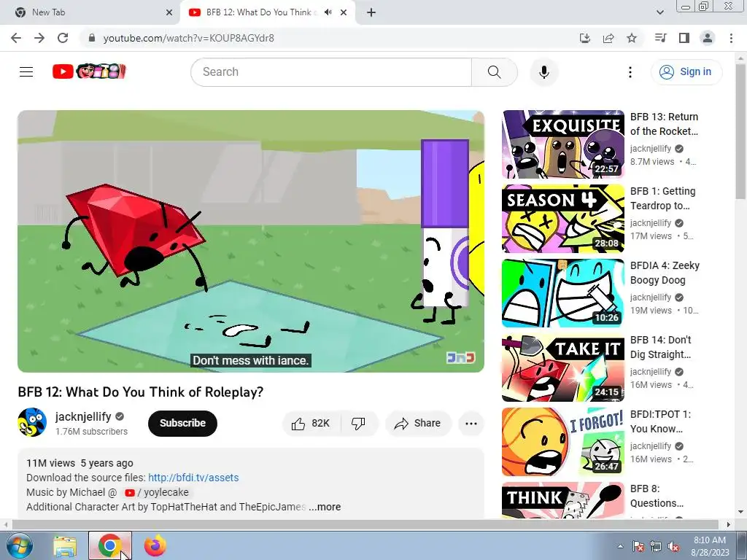747x560 pixels.
Task: Open a new tab with the plus button
Action: [x=371, y=12]
